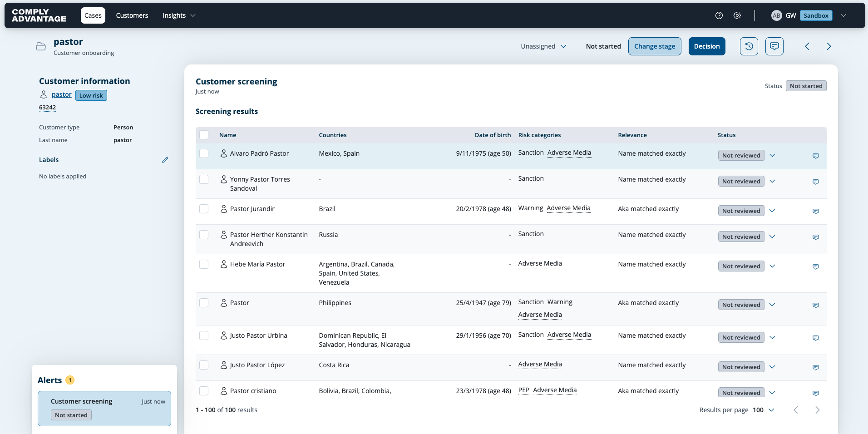The image size is (868, 434).
Task: Open the Insights menu
Action: [x=179, y=15]
